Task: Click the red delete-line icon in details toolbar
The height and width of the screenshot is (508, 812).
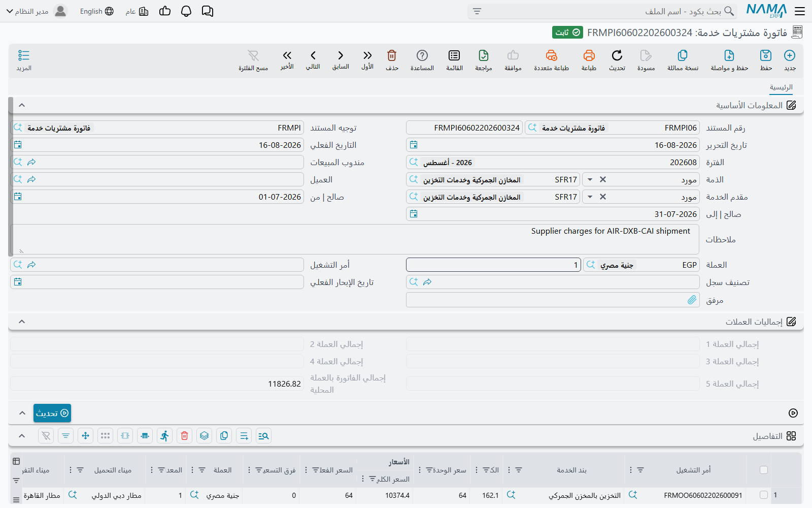Action: pos(185,436)
